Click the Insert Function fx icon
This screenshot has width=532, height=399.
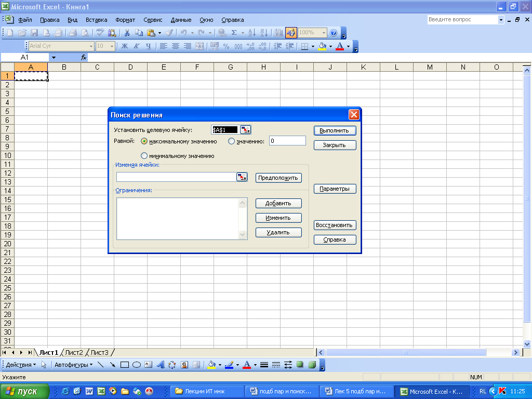[x=84, y=57]
